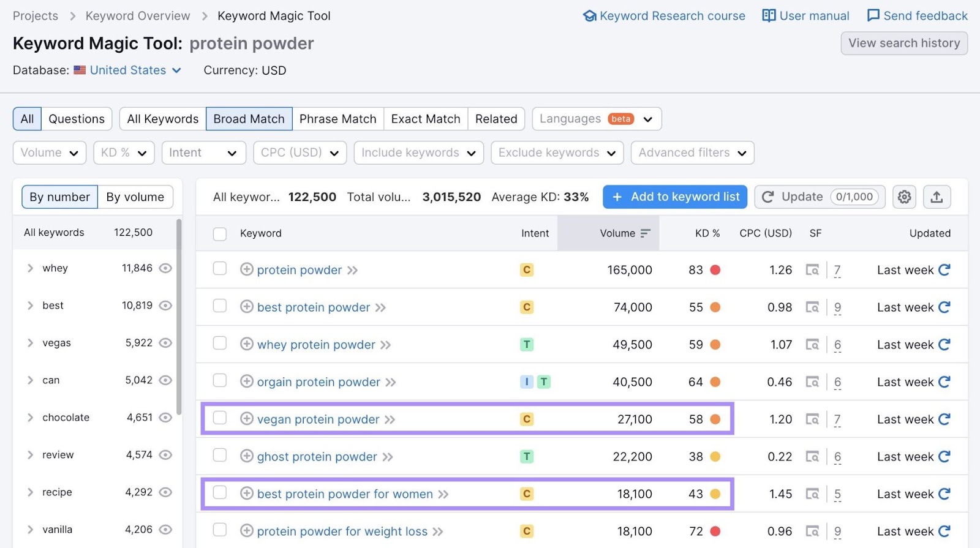Click plus icon beside ghost protein powder
Image resolution: width=980 pixels, height=548 pixels.
tap(247, 456)
